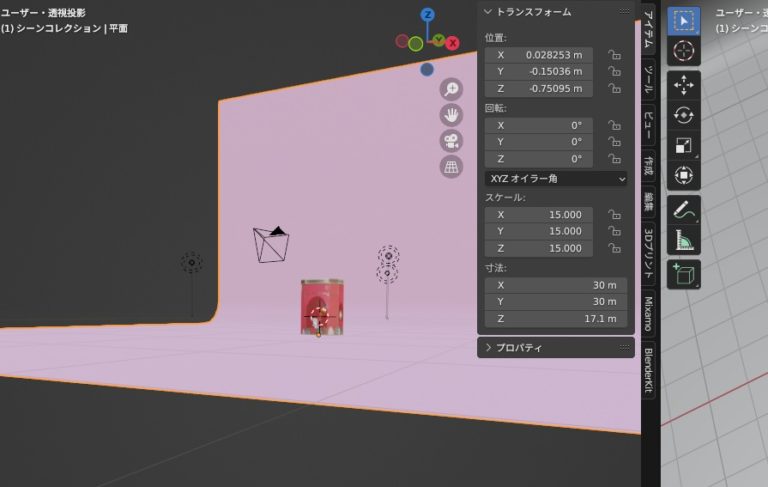Open the ビュー sidebar tab

tap(648, 125)
